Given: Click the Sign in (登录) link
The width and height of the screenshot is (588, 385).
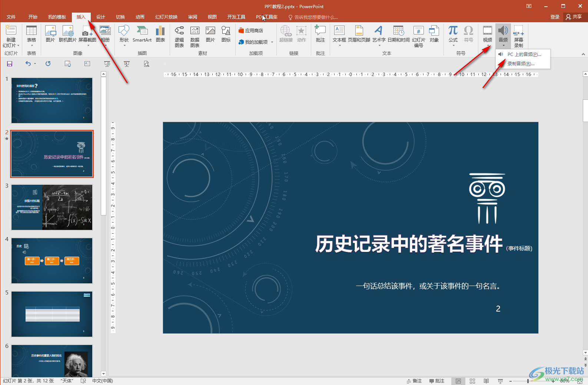Looking at the screenshot, I should click(x=555, y=17).
